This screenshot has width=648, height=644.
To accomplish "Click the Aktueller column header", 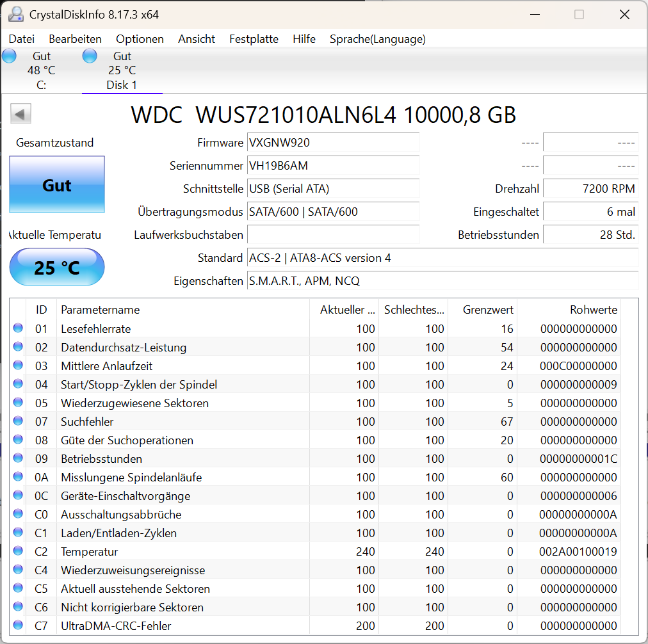I will (x=344, y=309).
